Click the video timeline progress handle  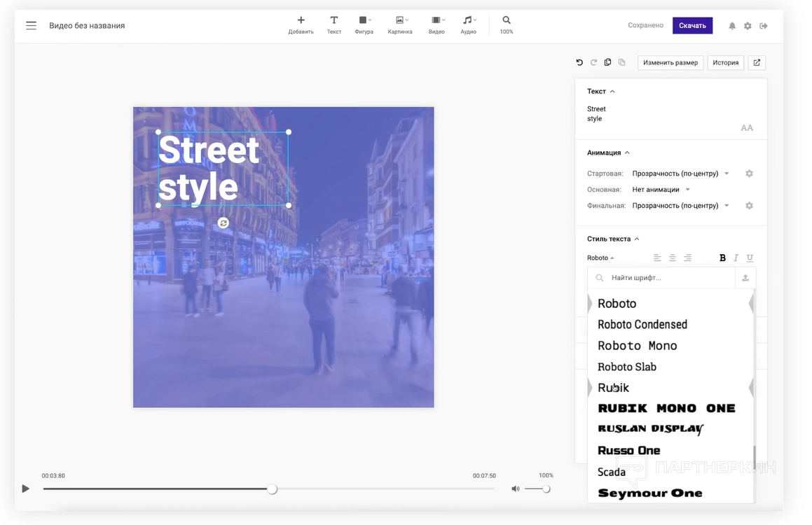pos(273,489)
